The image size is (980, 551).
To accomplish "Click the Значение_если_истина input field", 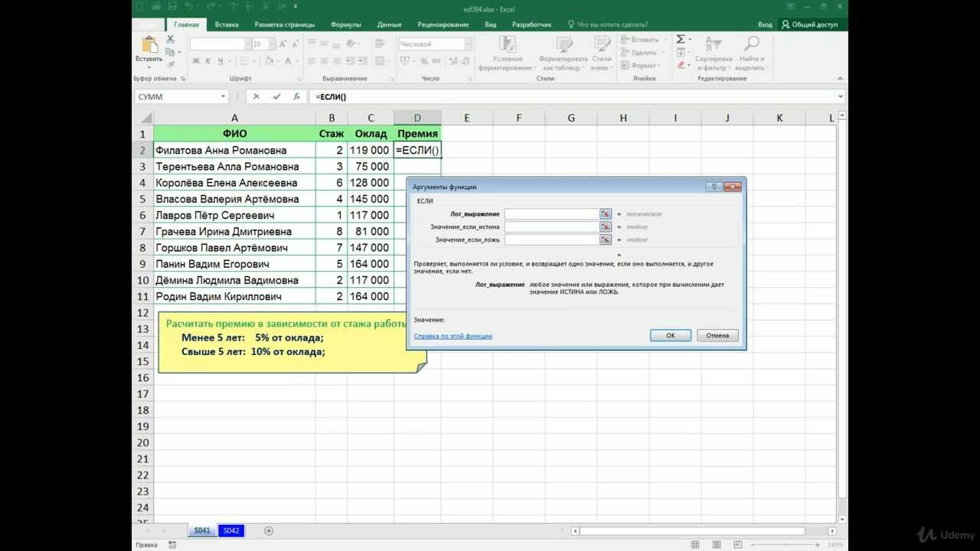I will coord(551,227).
